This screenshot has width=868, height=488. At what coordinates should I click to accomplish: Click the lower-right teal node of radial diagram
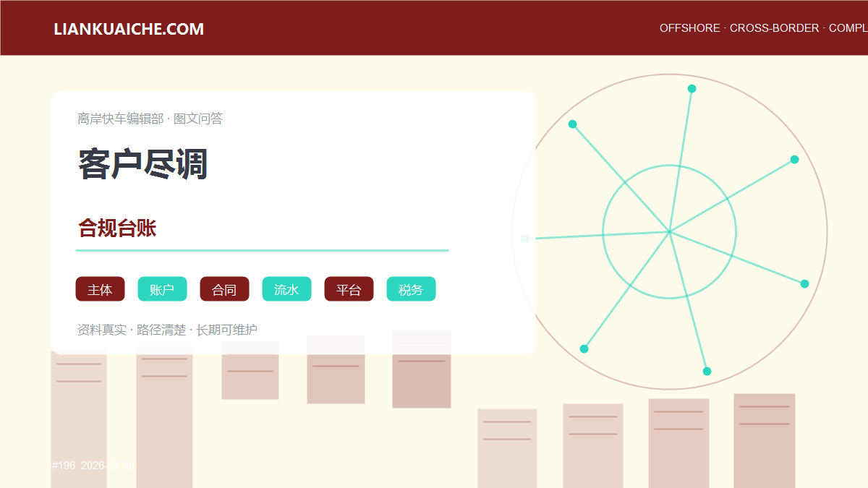pos(804,284)
